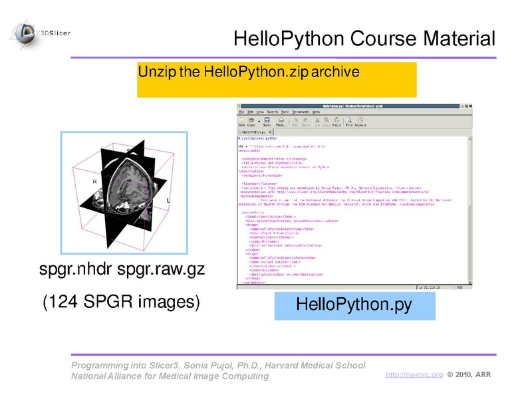532x399 pixels.
Task: Close the gedit window
Action: (471, 106)
